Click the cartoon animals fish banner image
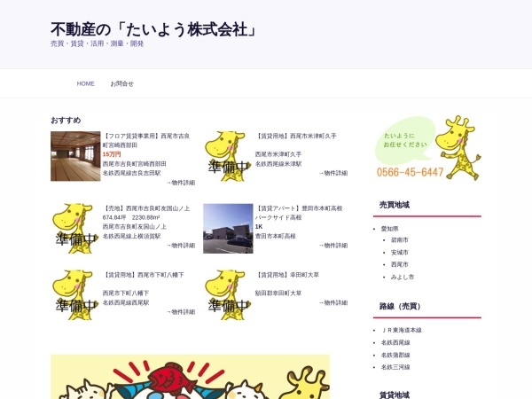The image size is (532, 399). pyautogui.click(x=190, y=377)
